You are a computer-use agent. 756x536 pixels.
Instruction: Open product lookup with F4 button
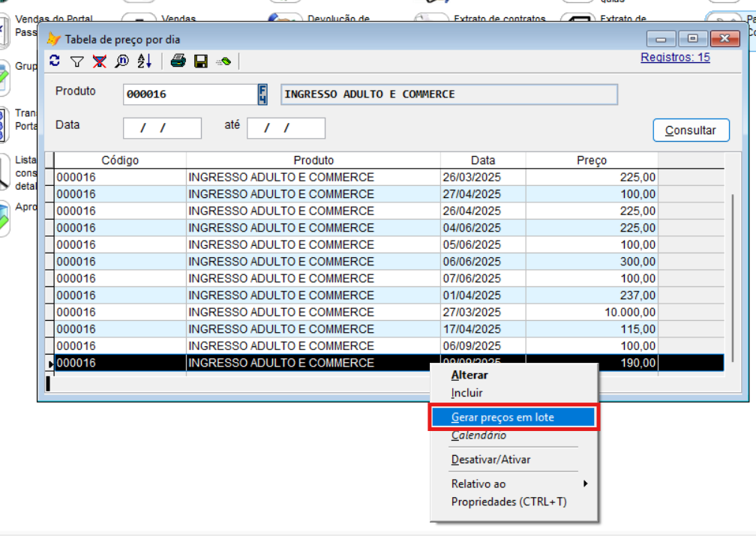pos(262,94)
